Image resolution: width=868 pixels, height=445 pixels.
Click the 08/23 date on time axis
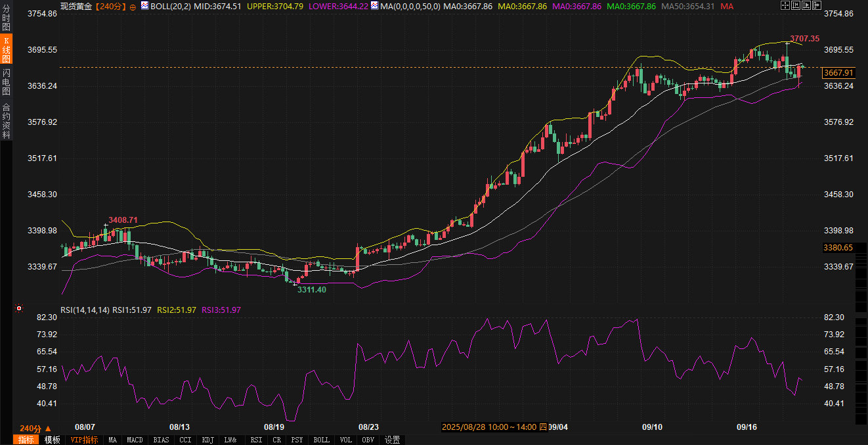coord(368,427)
